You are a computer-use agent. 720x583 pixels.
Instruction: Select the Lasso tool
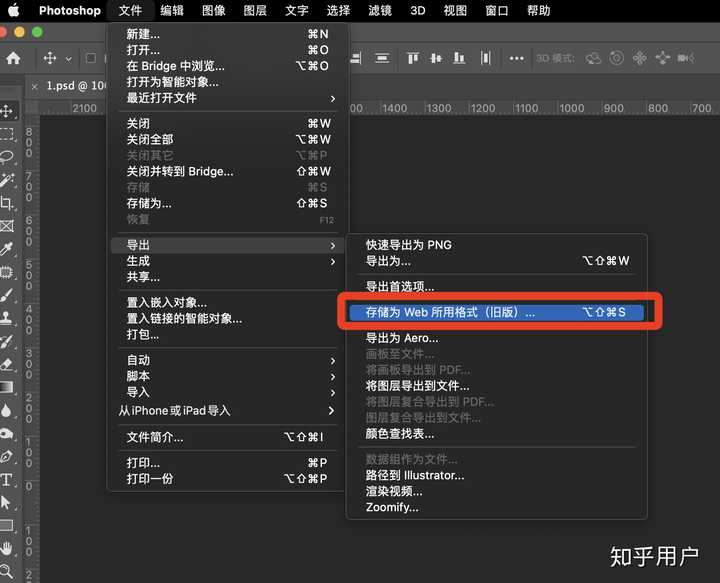point(7,157)
